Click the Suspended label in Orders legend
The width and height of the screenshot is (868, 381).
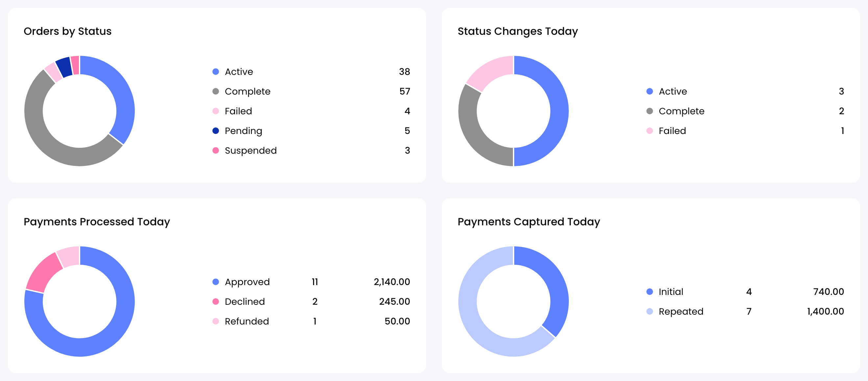pos(251,151)
